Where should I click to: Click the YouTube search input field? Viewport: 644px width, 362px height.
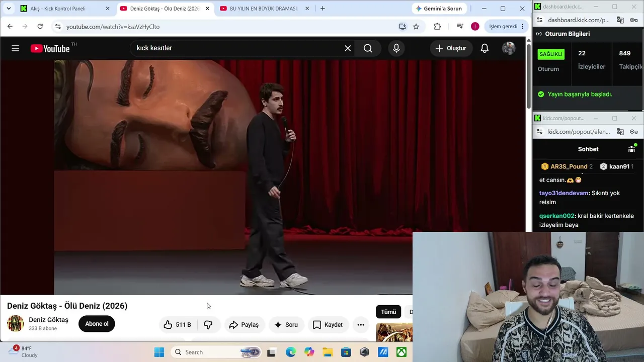coord(236,48)
